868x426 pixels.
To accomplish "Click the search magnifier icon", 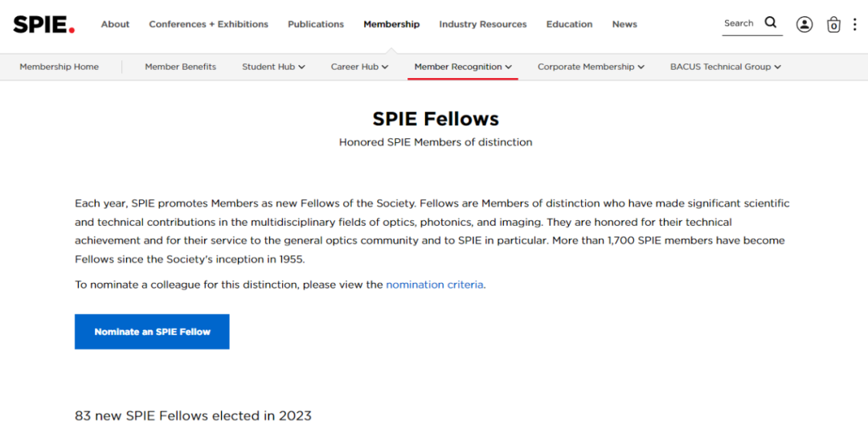I will click(771, 23).
